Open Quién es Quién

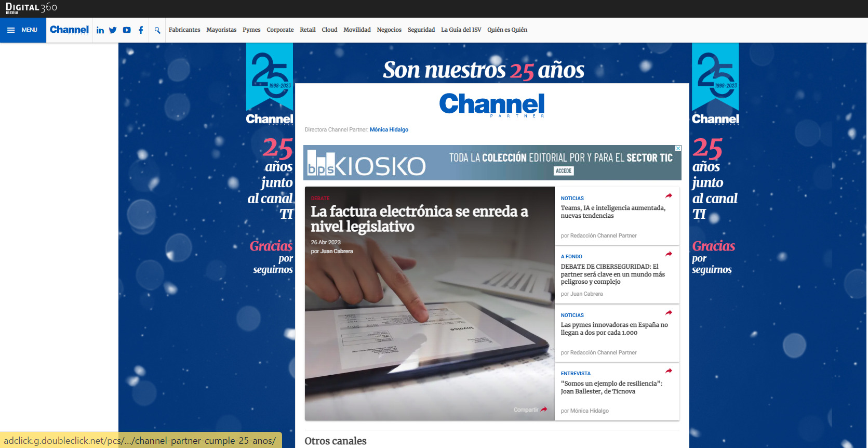507,30
